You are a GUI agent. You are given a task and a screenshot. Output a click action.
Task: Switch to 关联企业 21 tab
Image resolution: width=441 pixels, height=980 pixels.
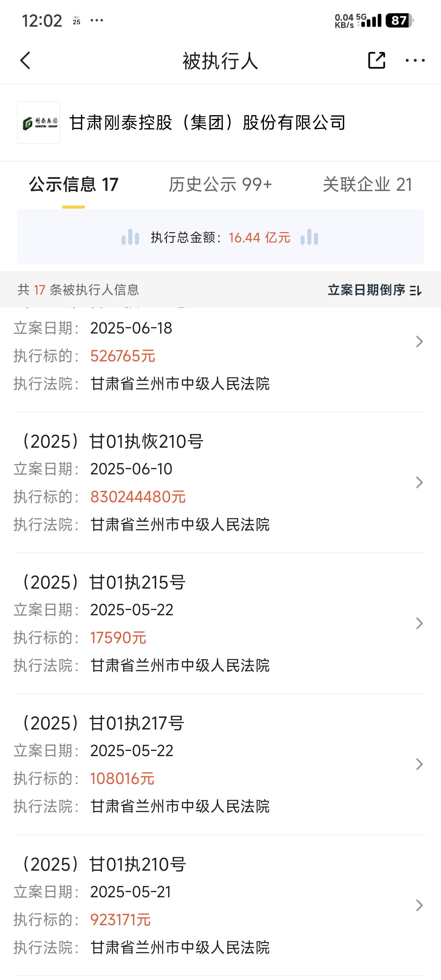(x=367, y=184)
